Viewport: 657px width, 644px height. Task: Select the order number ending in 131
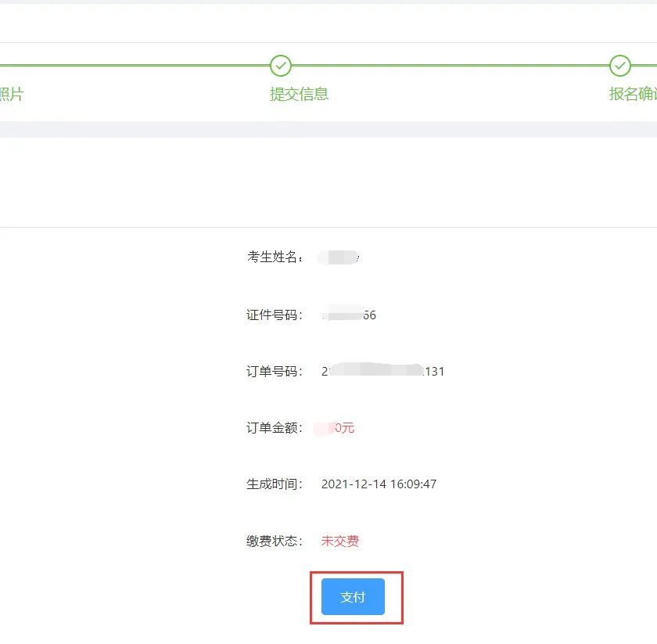click(382, 372)
